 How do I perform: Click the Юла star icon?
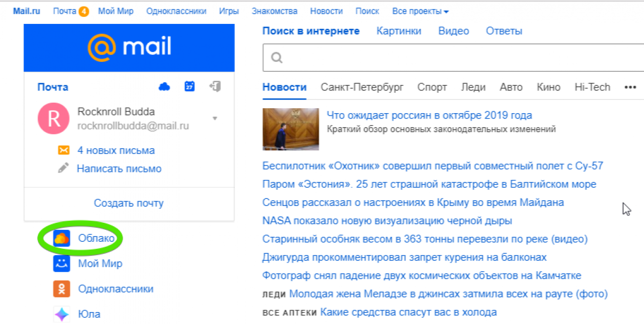tap(61, 314)
